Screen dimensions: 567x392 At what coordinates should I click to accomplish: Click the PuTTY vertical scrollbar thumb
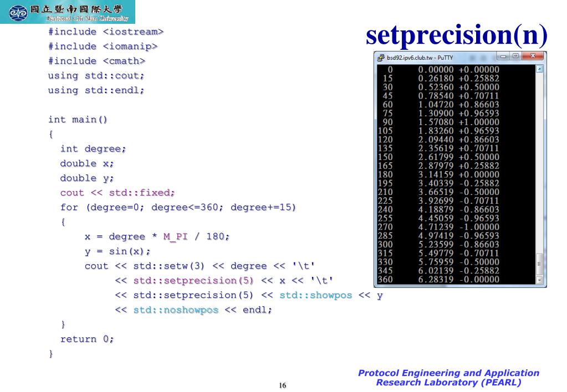click(539, 264)
